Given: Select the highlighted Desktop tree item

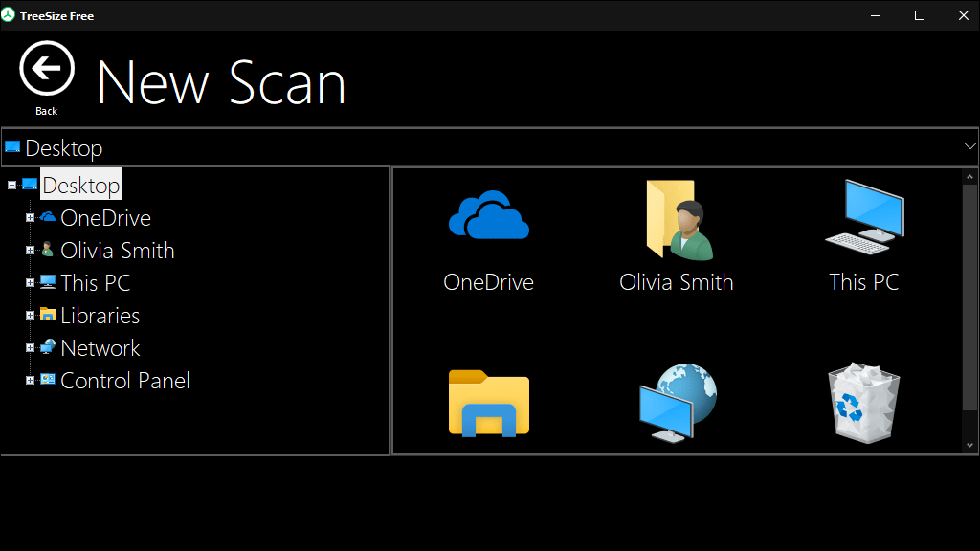Looking at the screenshot, I should [x=80, y=186].
